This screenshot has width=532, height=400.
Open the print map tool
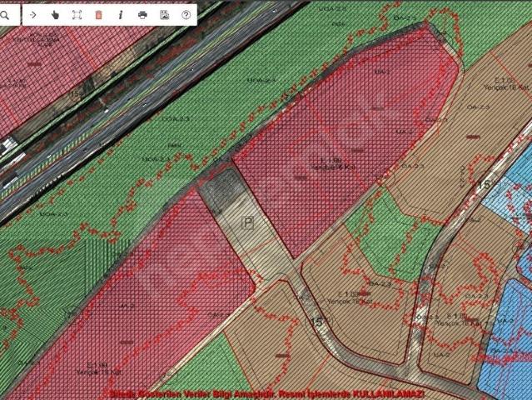[143, 15]
